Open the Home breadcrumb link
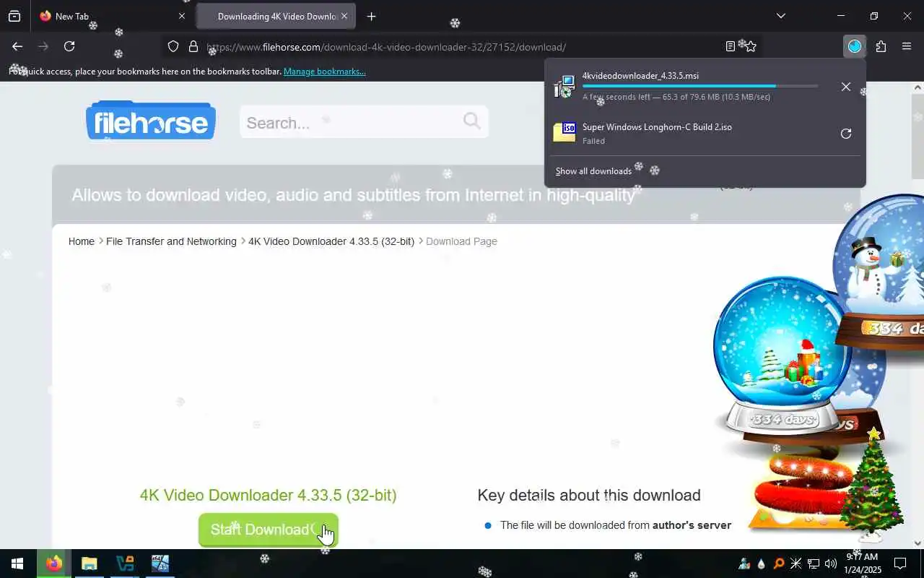The width and height of the screenshot is (924, 578). [x=82, y=241]
